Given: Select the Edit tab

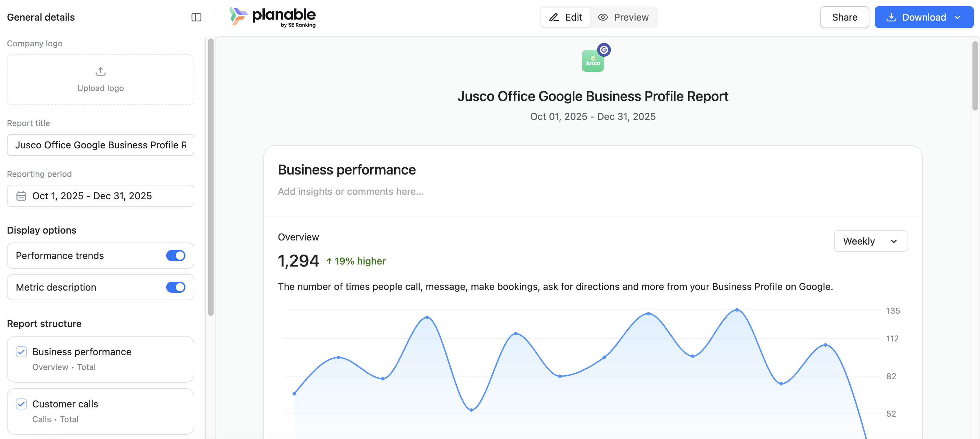Looking at the screenshot, I should pos(565,17).
